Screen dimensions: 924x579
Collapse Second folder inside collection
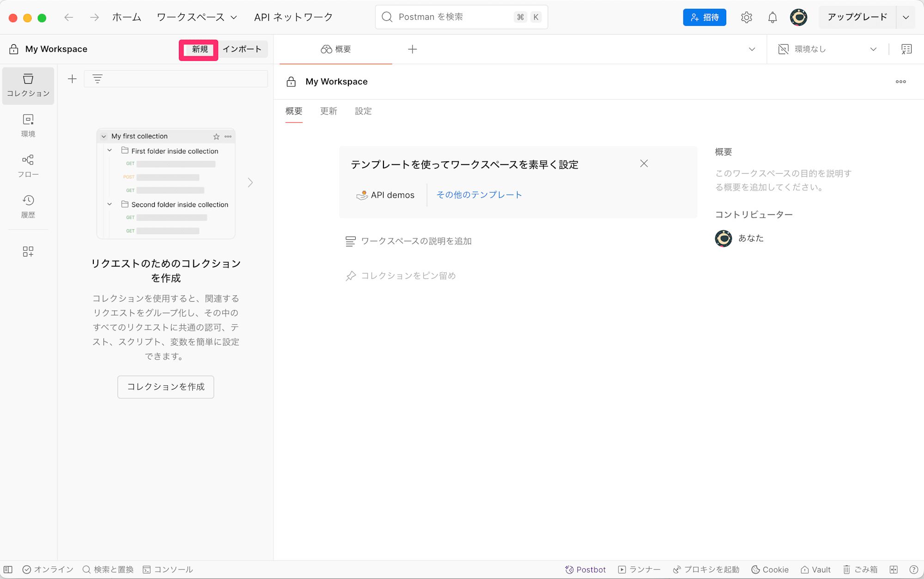pyautogui.click(x=109, y=204)
